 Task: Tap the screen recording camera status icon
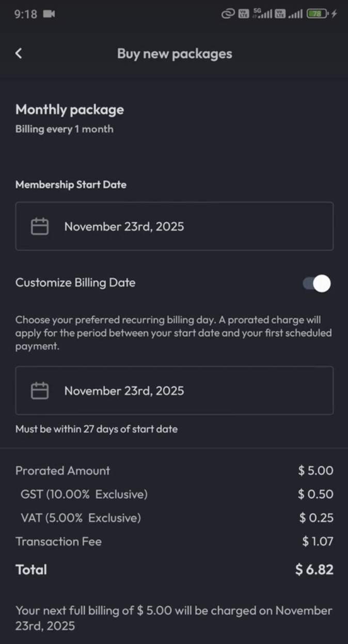click(49, 14)
